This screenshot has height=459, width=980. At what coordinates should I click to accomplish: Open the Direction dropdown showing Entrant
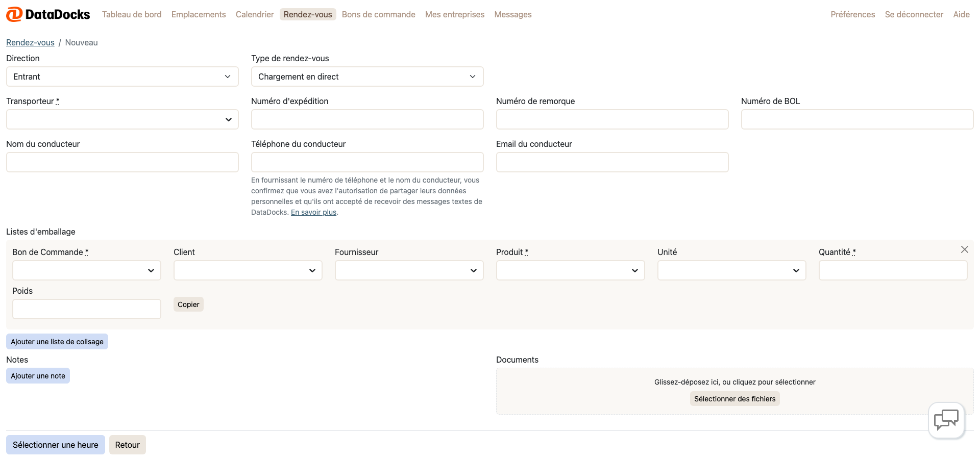click(x=122, y=76)
